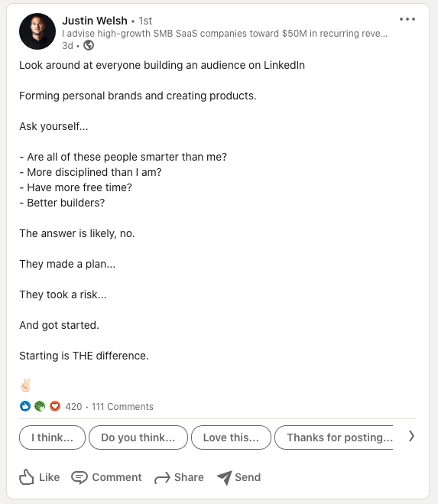This screenshot has height=504, width=438.
Task: Click the victory hand emoji in post
Action: (25, 385)
